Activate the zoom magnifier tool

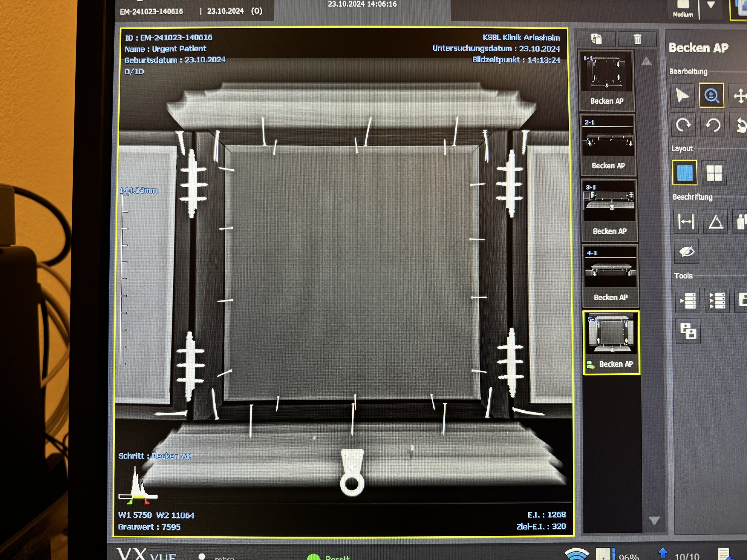pos(711,96)
